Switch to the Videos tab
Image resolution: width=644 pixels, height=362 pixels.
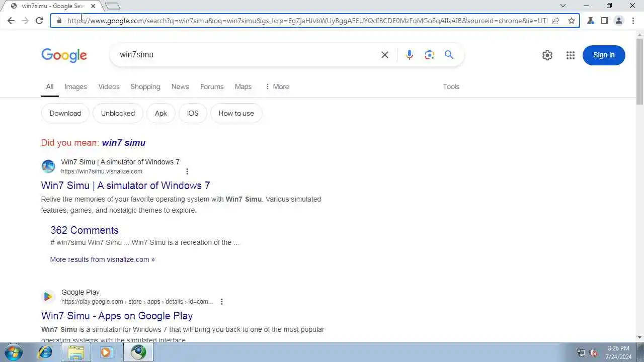109,86
